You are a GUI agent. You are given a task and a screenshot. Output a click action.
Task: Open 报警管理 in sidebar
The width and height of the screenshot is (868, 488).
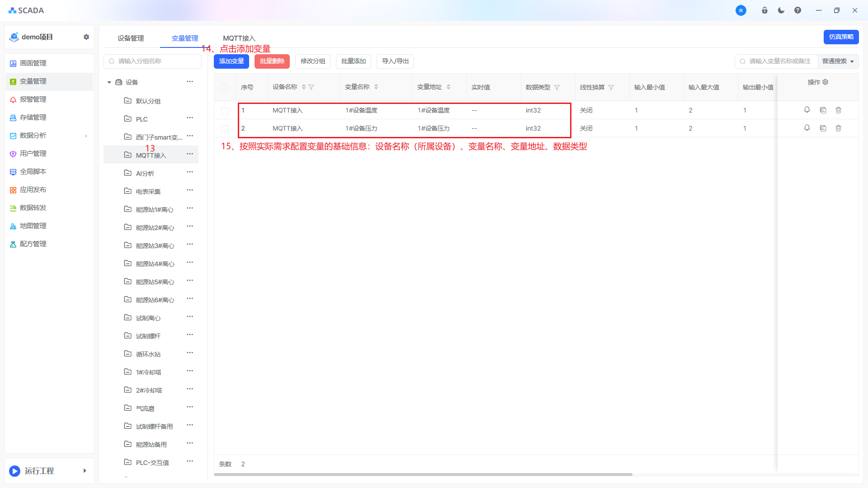pos(33,99)
